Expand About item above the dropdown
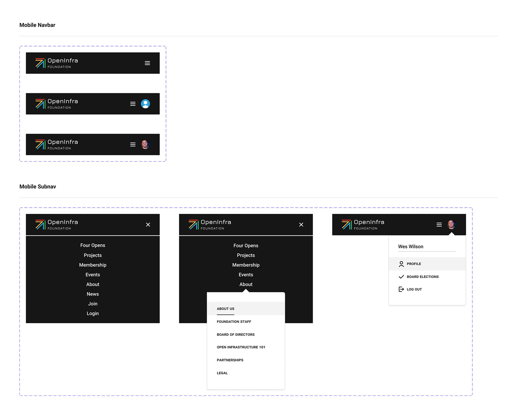This screenshot has width=517, height=420. 246,284
